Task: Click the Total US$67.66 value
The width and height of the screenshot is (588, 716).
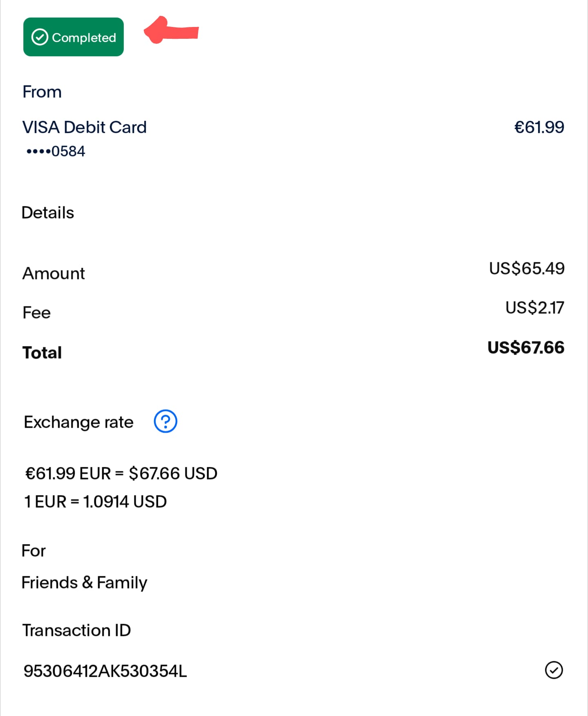Action: [x=526, y=348]
